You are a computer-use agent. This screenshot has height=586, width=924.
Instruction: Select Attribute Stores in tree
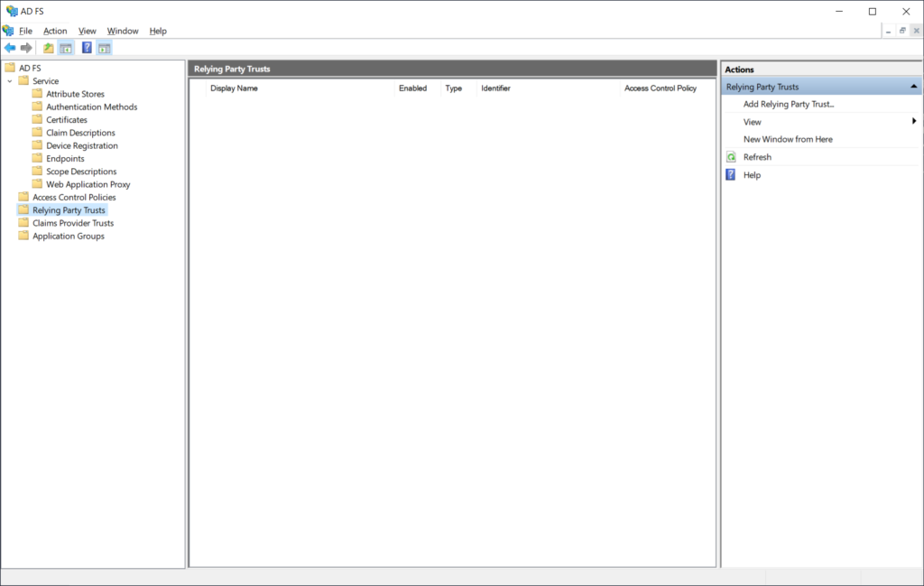tap(76, 94)
